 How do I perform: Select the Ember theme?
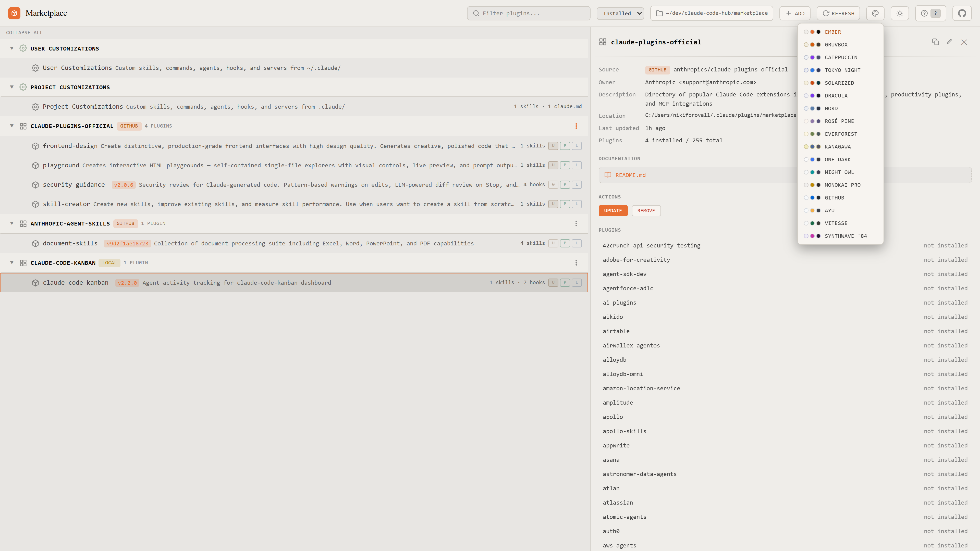click(x=840, y=32)
